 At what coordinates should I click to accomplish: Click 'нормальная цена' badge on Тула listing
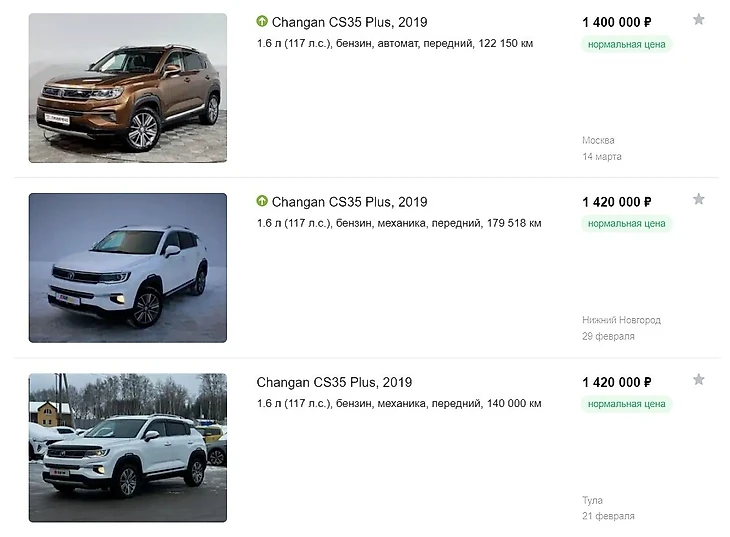click(626, 404)
